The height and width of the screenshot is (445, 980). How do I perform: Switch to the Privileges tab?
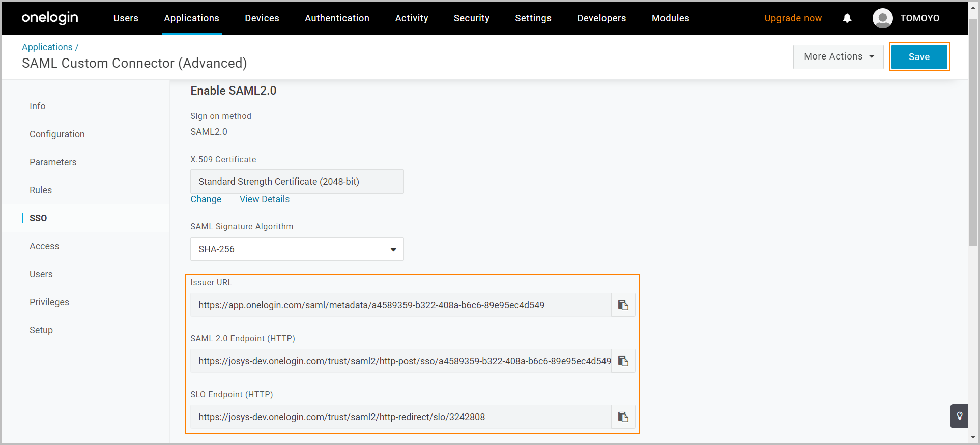point(49,302)
